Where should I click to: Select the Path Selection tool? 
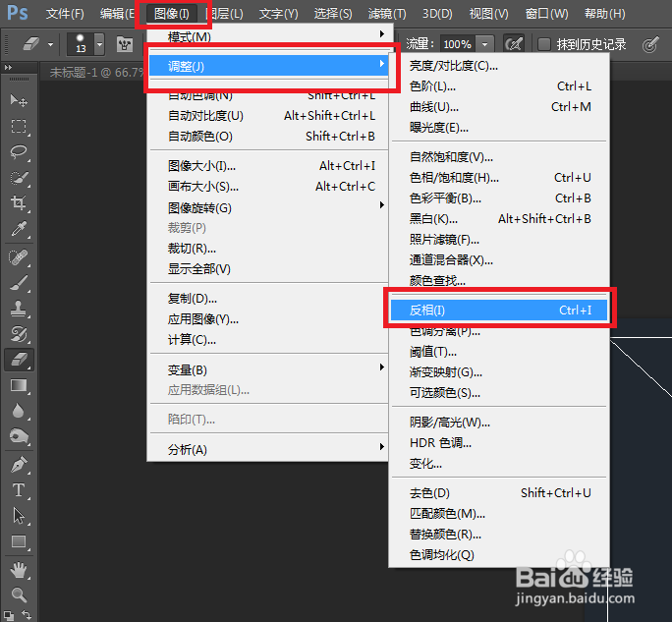tap(19, 516)
